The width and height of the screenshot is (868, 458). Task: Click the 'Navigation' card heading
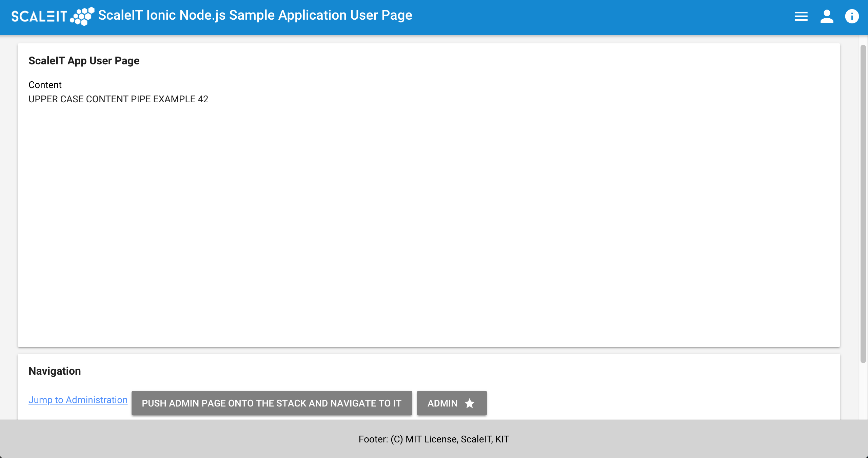[x=55, y=371]
